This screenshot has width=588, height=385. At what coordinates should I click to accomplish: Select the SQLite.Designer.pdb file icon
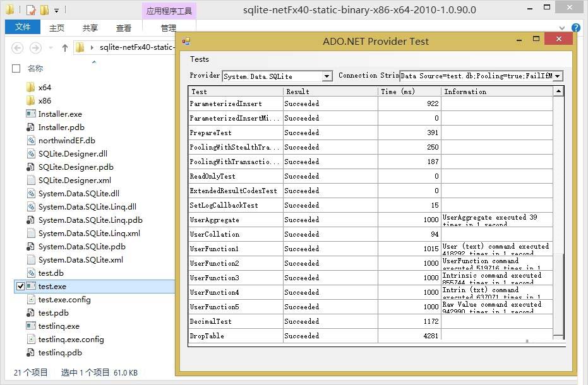tap(31, 167)
